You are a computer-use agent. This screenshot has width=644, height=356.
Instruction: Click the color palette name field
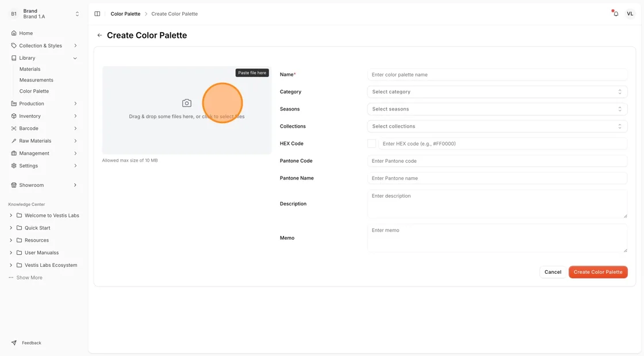(497, 75)
